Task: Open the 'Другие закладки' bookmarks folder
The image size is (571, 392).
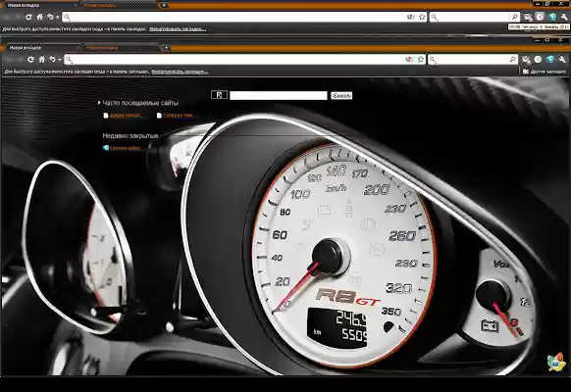Action: 545,72
